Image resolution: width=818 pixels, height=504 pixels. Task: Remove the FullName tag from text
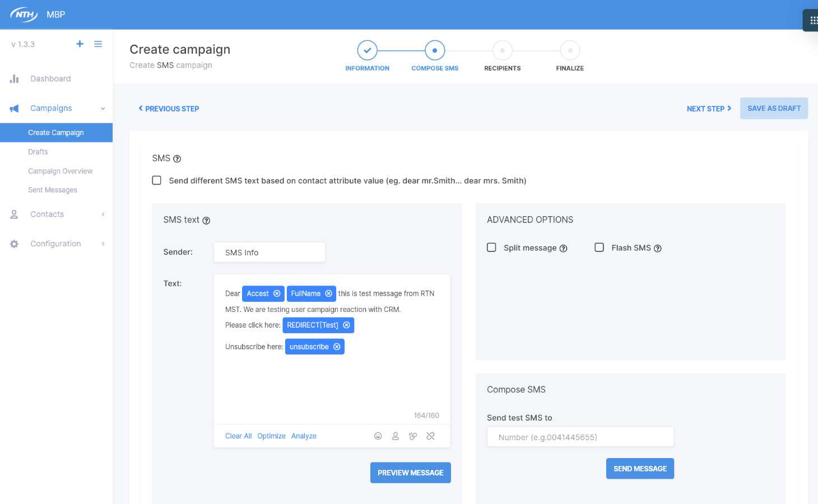pyautogui.click(x=329, y=293)
